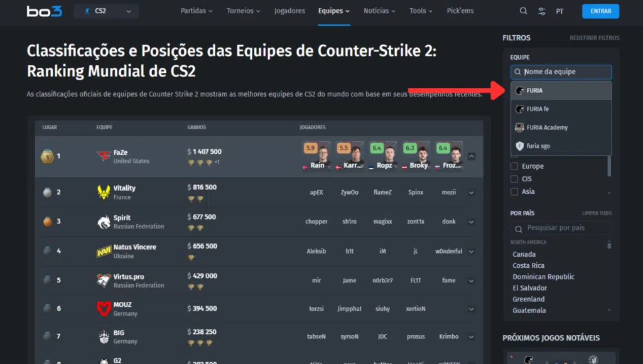The image size is (643, 364).
Task: Switch to the Jogadores section
Action: (x=289, y=11)
